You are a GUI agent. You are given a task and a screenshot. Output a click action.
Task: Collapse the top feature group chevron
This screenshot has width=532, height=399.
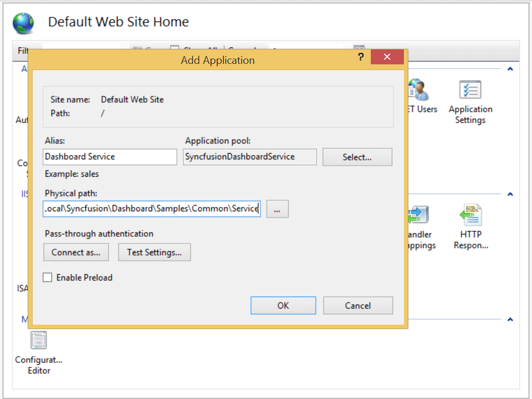[x=510, y=69]
